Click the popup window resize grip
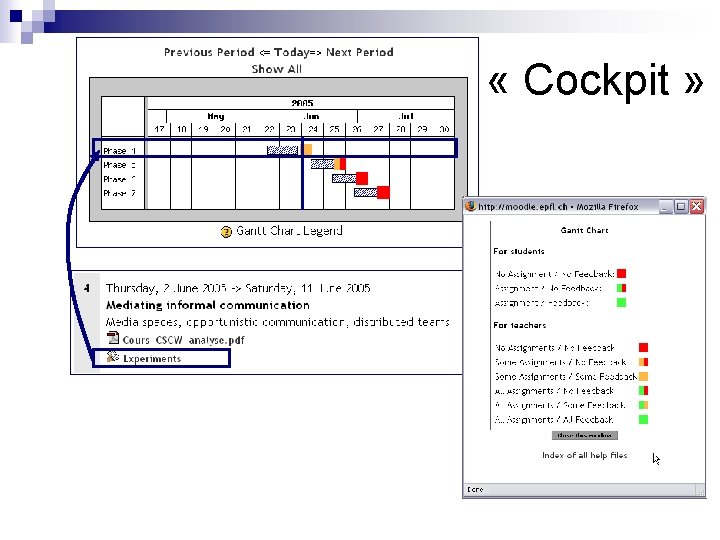Screen dimensions: 720x540 (x=701, y=492)
